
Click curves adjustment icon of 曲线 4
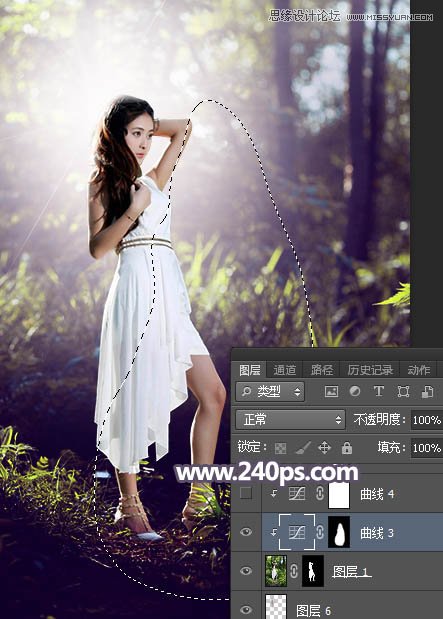[297, 493]
